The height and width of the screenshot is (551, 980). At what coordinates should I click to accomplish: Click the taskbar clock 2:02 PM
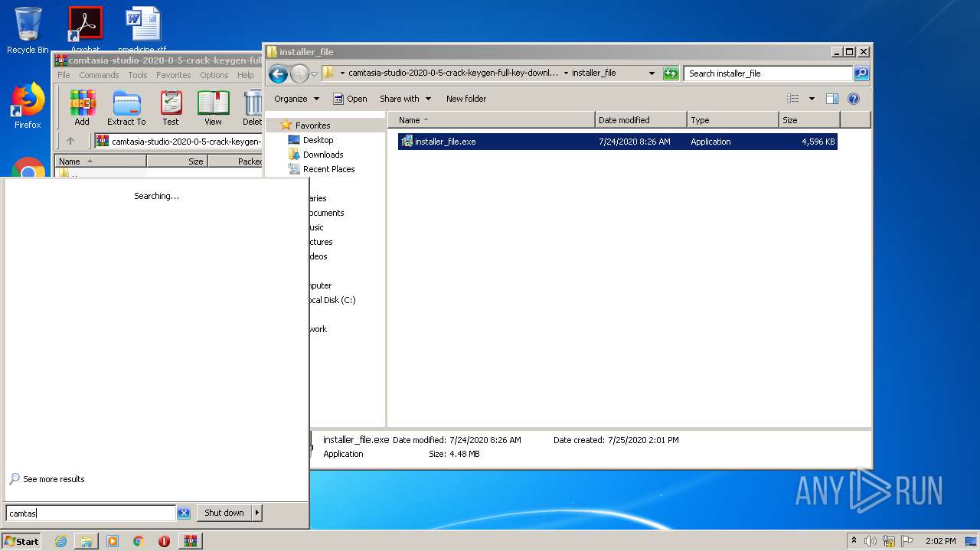(941, 541)
